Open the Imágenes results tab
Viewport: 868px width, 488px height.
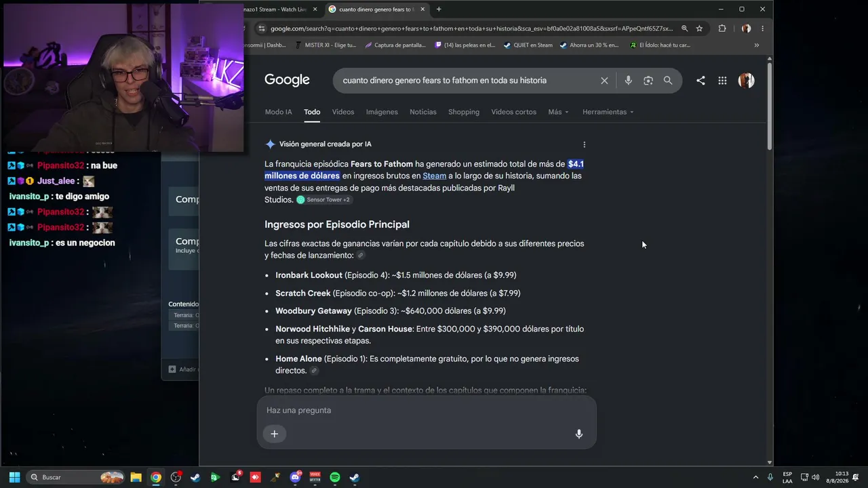click(382, 112)
